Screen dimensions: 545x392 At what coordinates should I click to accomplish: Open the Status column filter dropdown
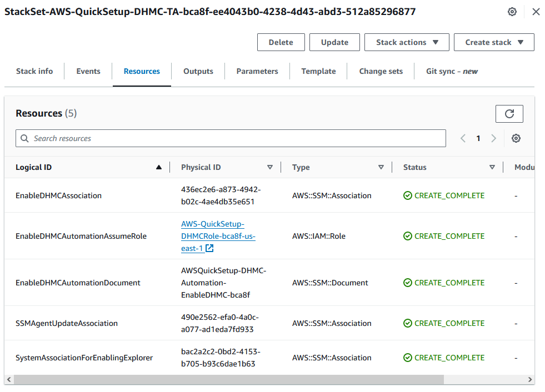point(492,167)
